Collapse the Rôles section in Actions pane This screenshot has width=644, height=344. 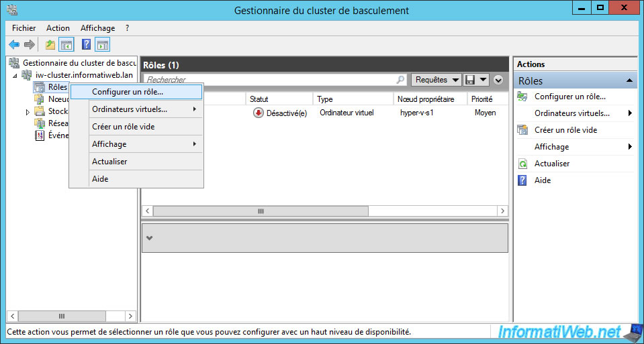629,80
